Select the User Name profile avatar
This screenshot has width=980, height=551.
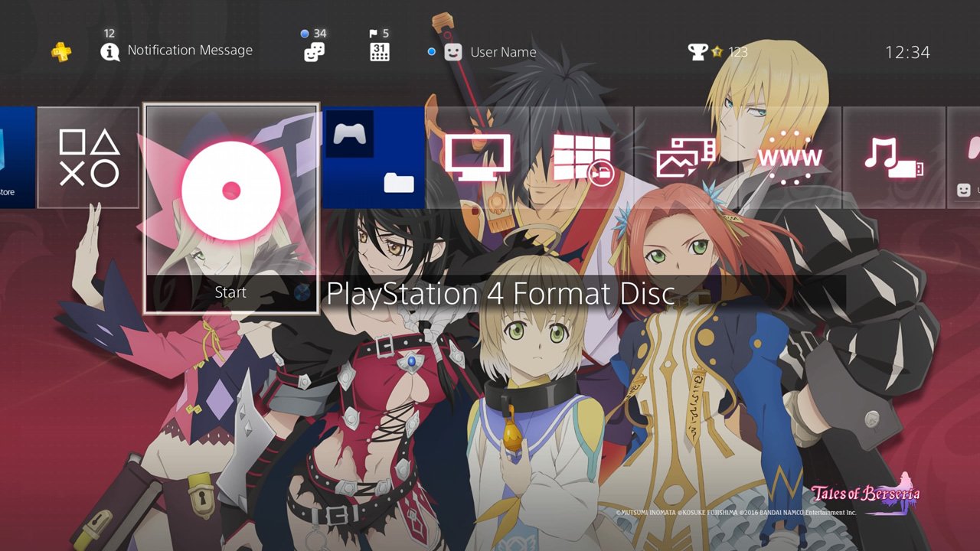[x=453, y=52]
